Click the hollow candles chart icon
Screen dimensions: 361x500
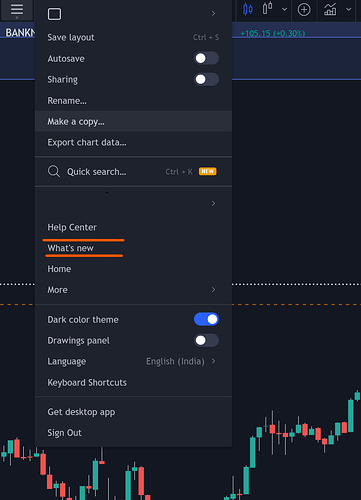tap(267, 9)
